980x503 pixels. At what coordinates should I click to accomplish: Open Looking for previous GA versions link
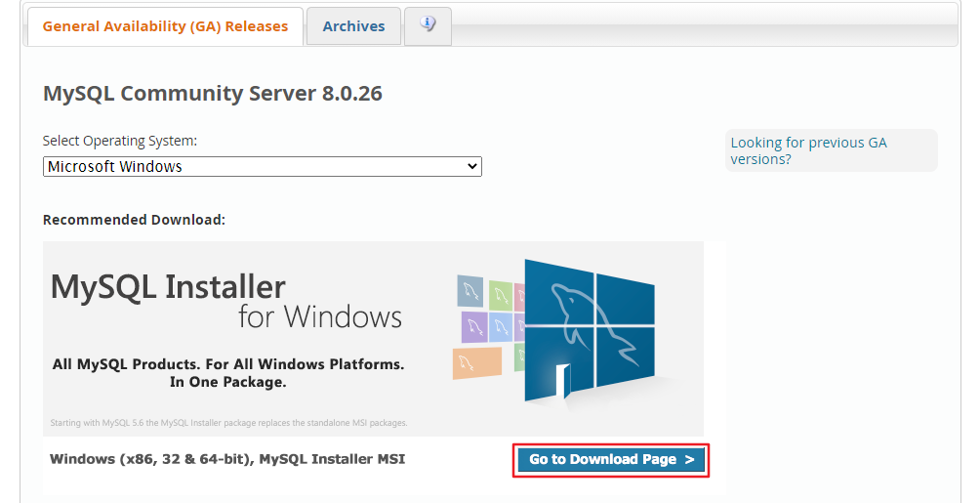coord(809,150)
